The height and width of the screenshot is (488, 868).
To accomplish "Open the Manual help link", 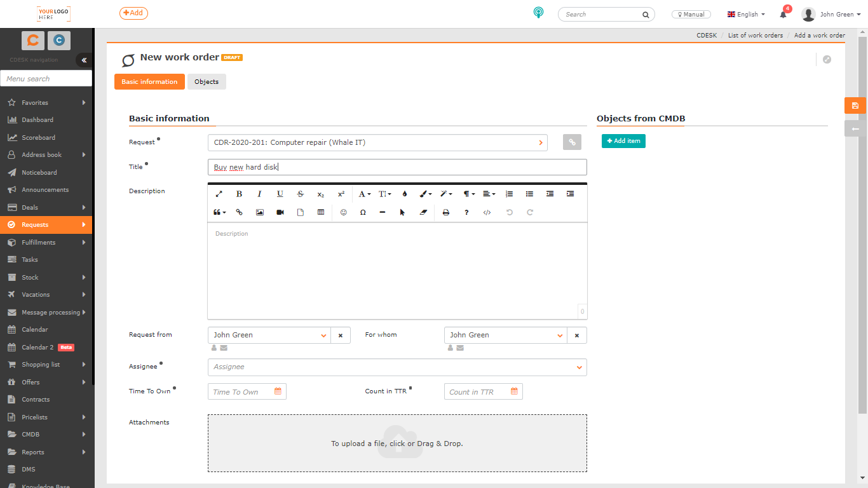I will click(691, 14).
